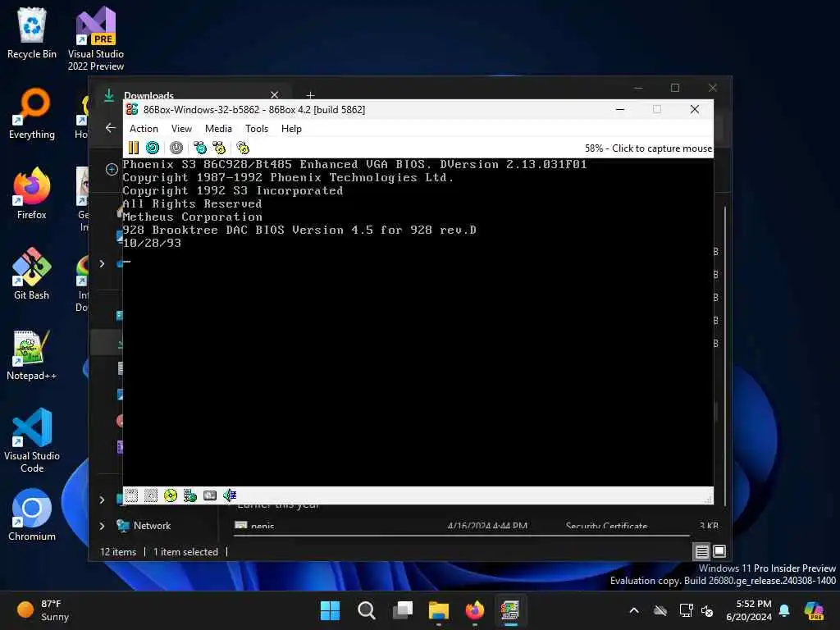
Task: Click the sound speaker status icon in 86Box
Action: click(230, 495)
